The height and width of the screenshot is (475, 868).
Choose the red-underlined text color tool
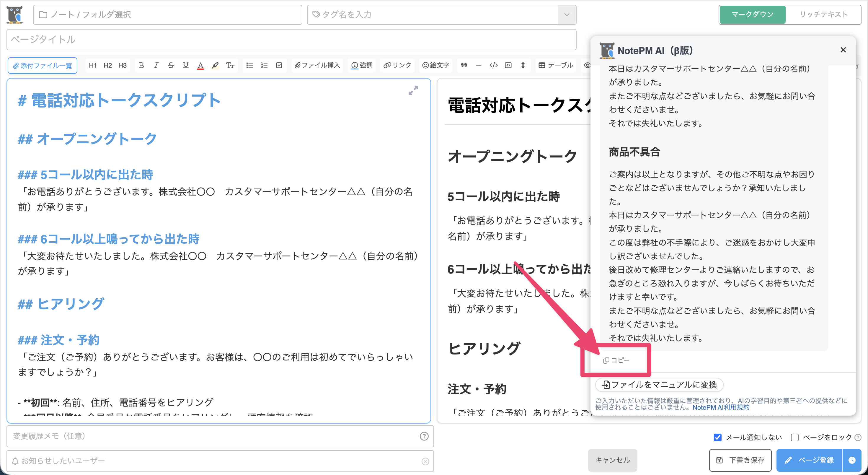pos(200,65)
